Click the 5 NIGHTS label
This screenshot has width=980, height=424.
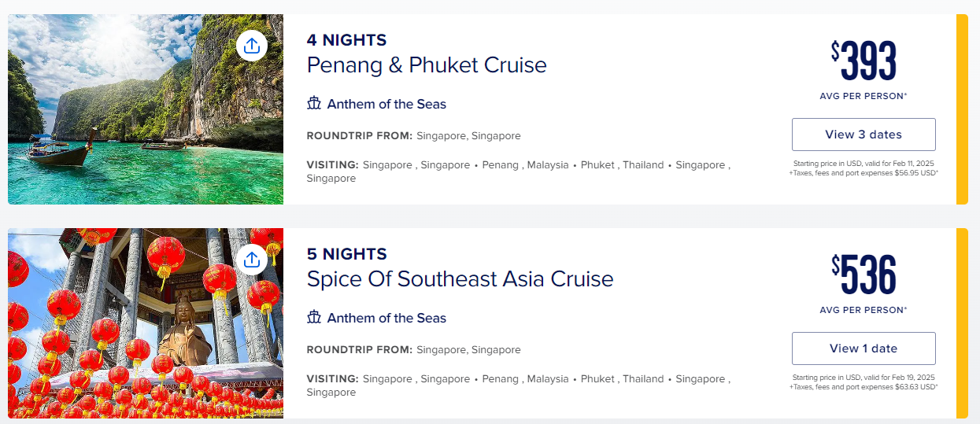346,254
